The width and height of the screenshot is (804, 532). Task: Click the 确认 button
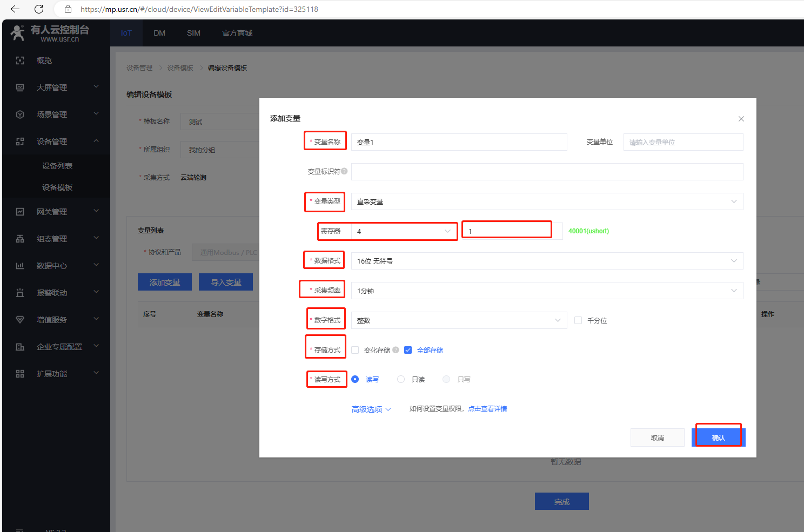718,437
